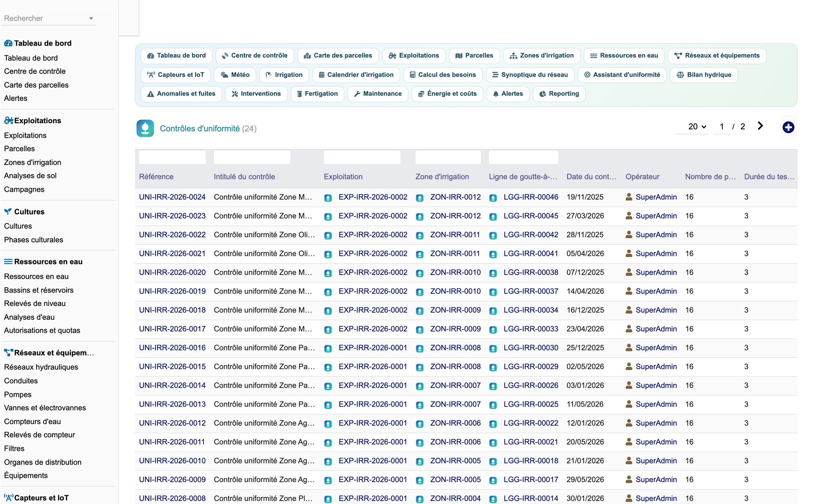Open Zones d'irrigation toolbar button
This screenshot has width=815, height=504.
click(542, 56)
